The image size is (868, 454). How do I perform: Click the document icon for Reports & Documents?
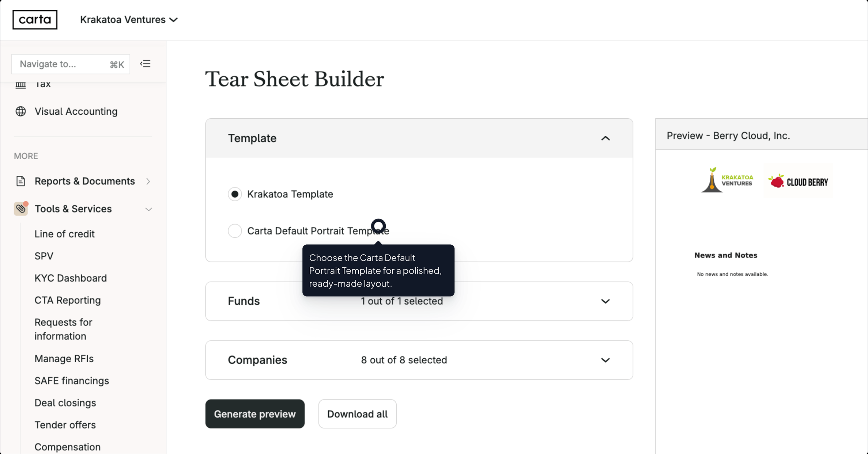pos(20,181)
